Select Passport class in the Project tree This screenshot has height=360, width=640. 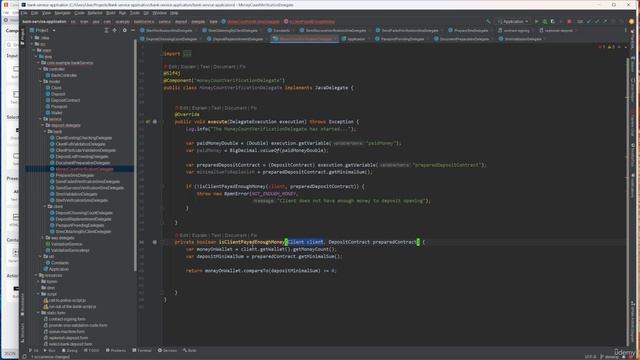pyautogui.click(x=59, y=107)
